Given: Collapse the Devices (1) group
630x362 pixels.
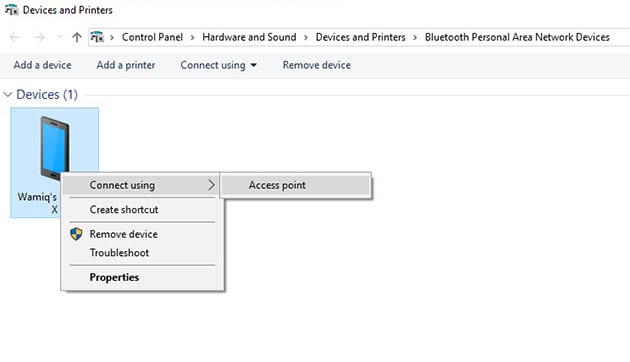Looking at the screenshot, I should [8, 95].
